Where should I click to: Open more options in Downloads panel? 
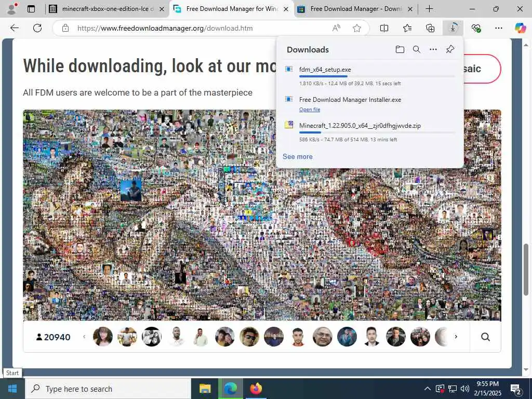pyautogui.click(x=433, y=49)
